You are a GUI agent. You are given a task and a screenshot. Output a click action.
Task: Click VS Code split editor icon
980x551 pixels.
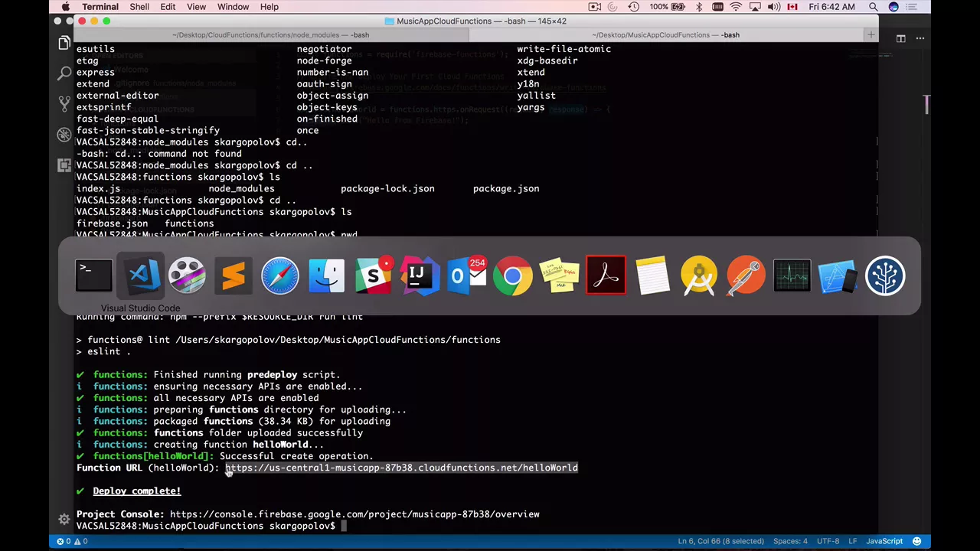coord(901,38)
